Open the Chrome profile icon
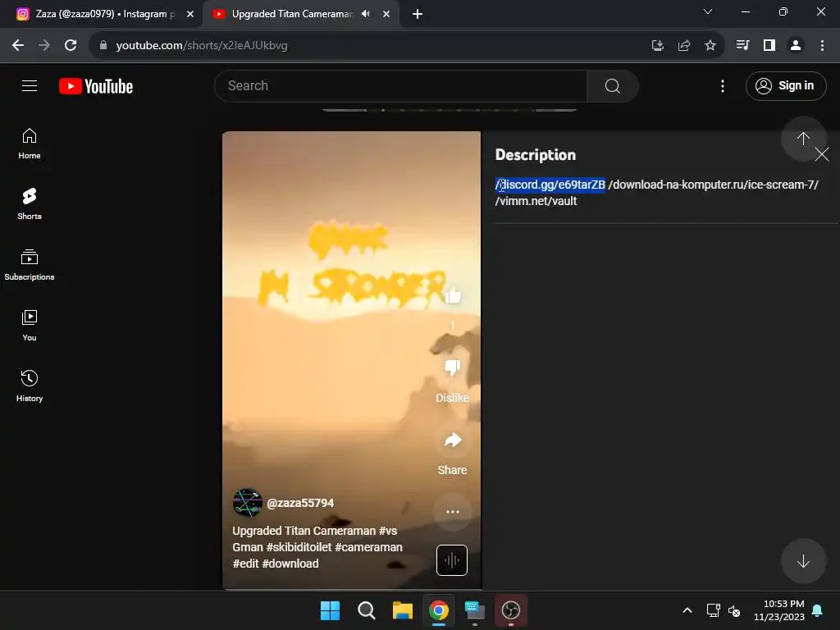 pos(796,46)
